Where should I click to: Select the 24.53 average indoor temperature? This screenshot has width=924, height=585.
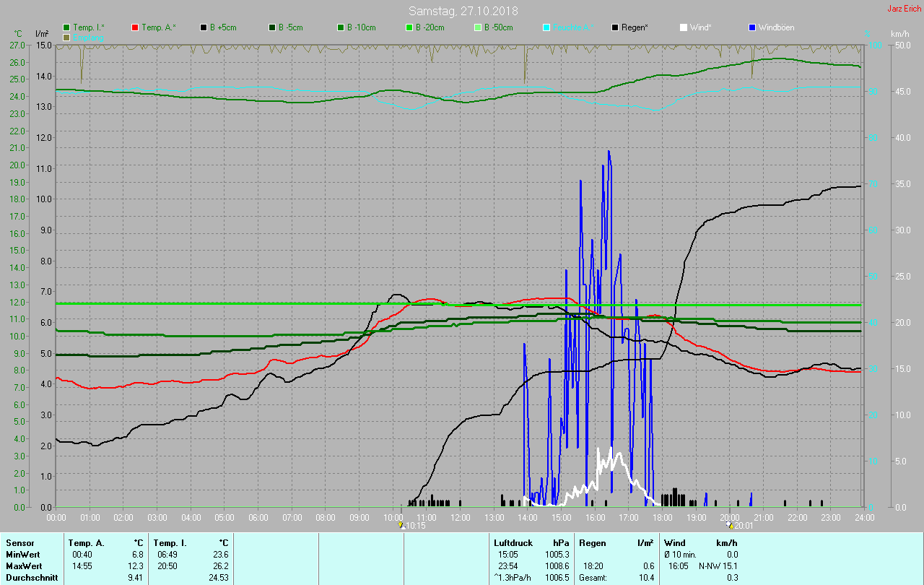(218, 577)
